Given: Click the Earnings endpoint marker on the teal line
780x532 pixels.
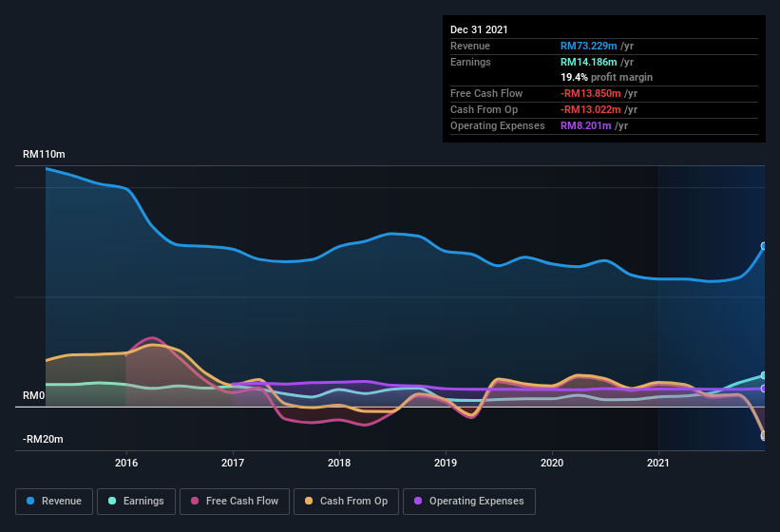Looking at the screenshot, I should point(764,375).
